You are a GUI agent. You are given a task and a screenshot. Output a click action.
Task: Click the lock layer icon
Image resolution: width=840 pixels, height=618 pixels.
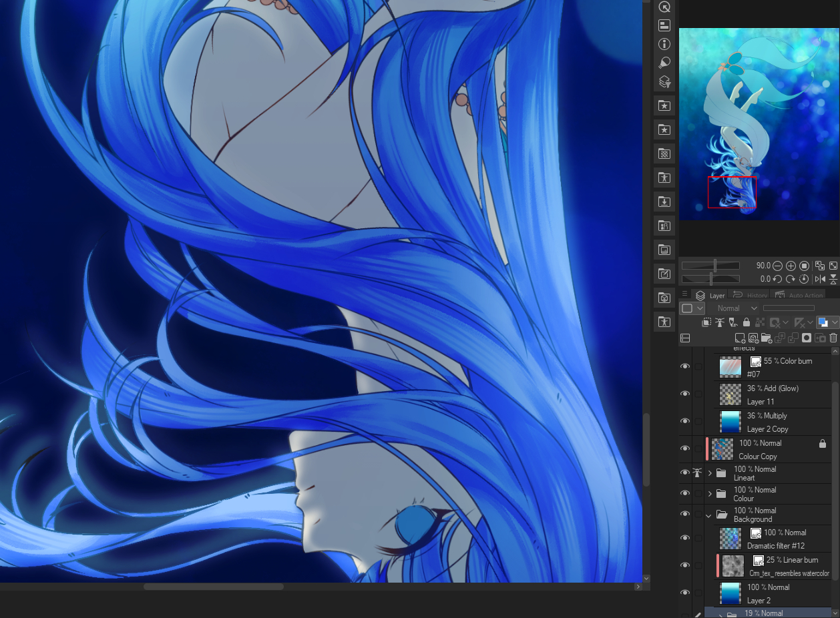coord(747,322)
